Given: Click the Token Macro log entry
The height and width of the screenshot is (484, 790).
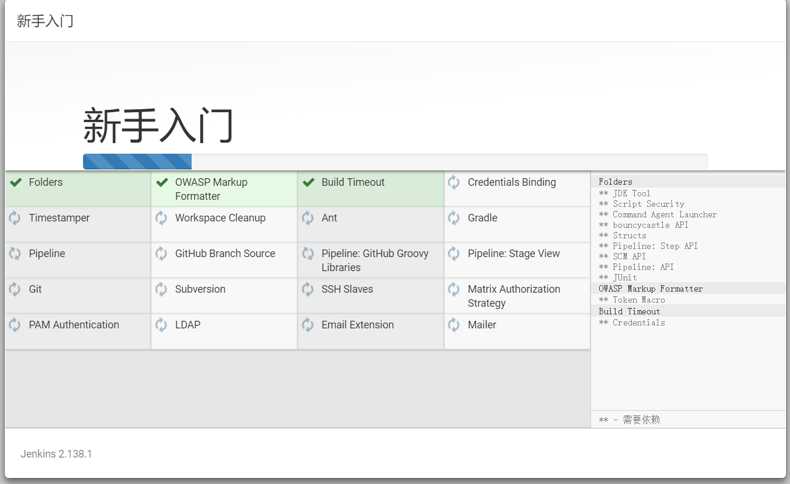Looking at the screenshot, I should pos(632,300).
